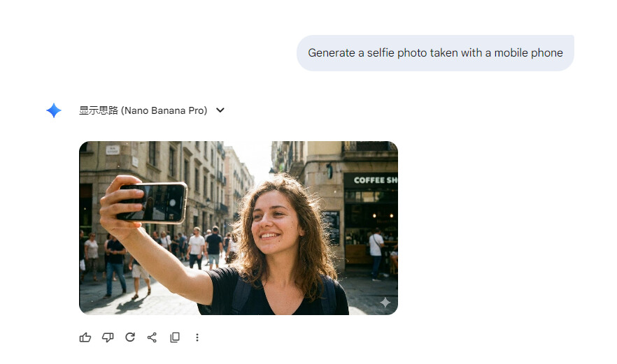
Task: Click the chalkboard menu beside the coffee shop
Action: pyautogui.click(x=332, y=228)
